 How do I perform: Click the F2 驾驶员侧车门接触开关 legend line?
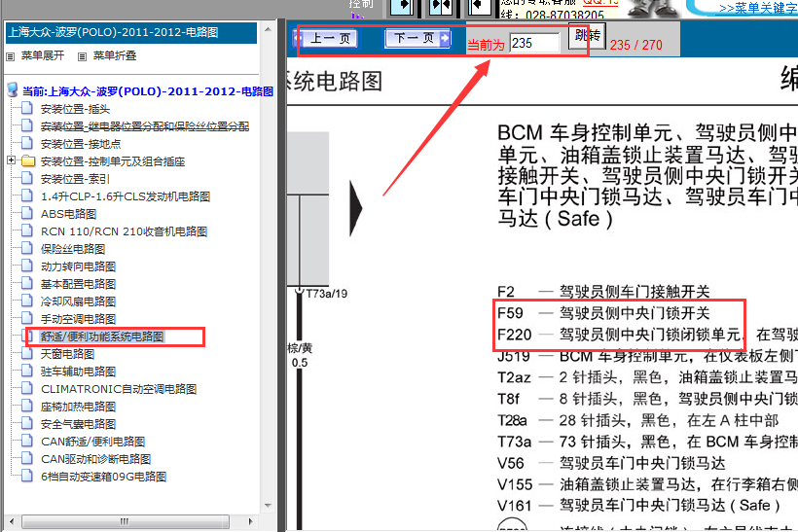coord(603,292)
